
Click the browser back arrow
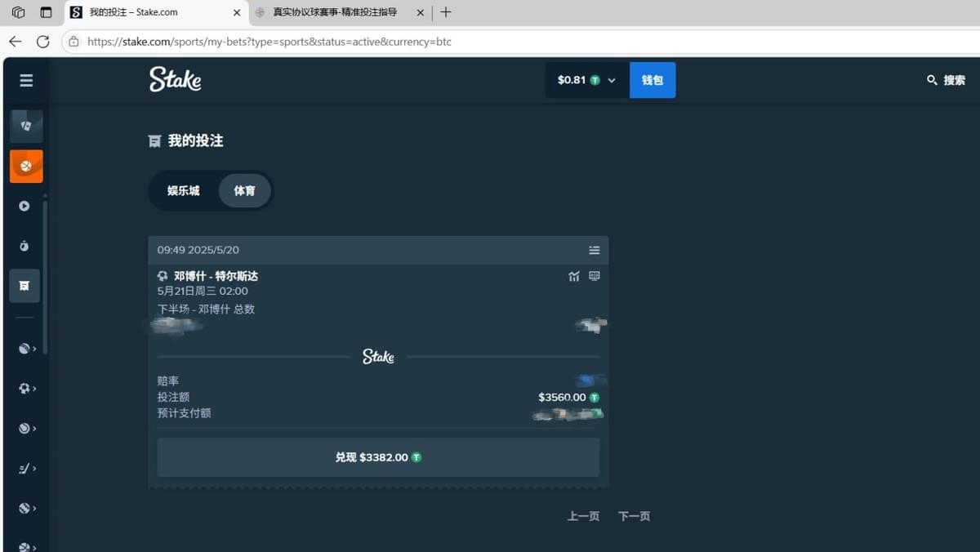tap(15, 41)
